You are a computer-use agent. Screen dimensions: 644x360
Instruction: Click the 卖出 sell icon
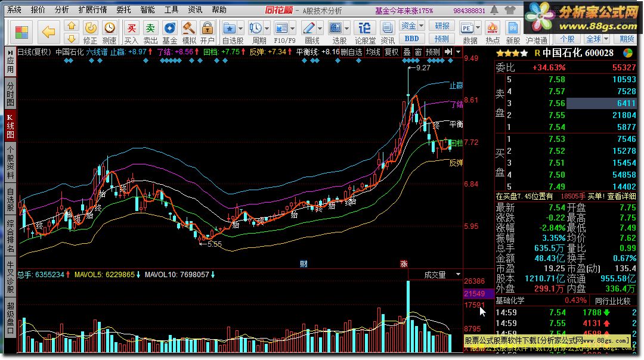[x=150, y=28]
